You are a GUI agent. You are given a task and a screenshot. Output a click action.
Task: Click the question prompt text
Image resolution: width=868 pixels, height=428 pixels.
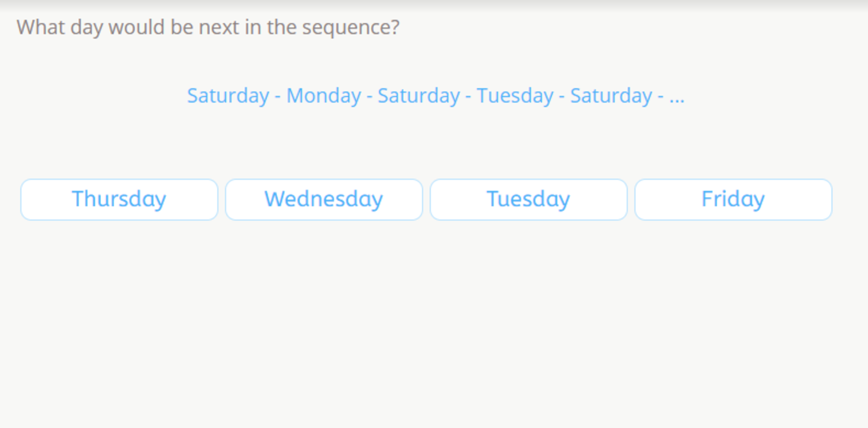tap(208, 27)
